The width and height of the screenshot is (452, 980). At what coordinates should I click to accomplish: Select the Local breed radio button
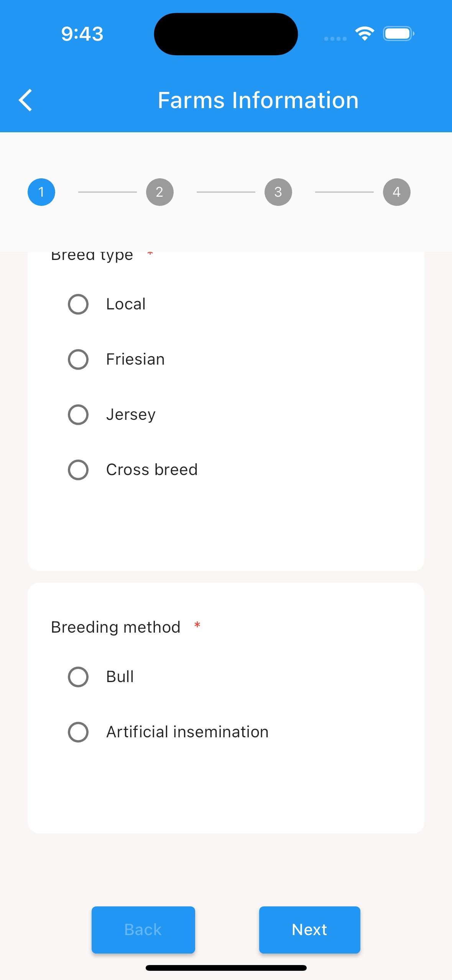point(78,304)
